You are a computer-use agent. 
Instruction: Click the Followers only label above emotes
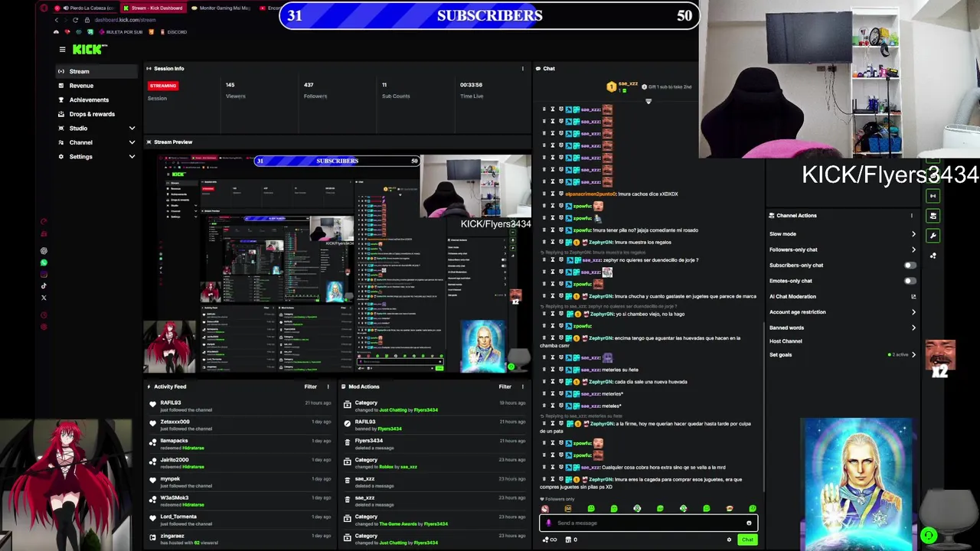[x=560, y=499]
